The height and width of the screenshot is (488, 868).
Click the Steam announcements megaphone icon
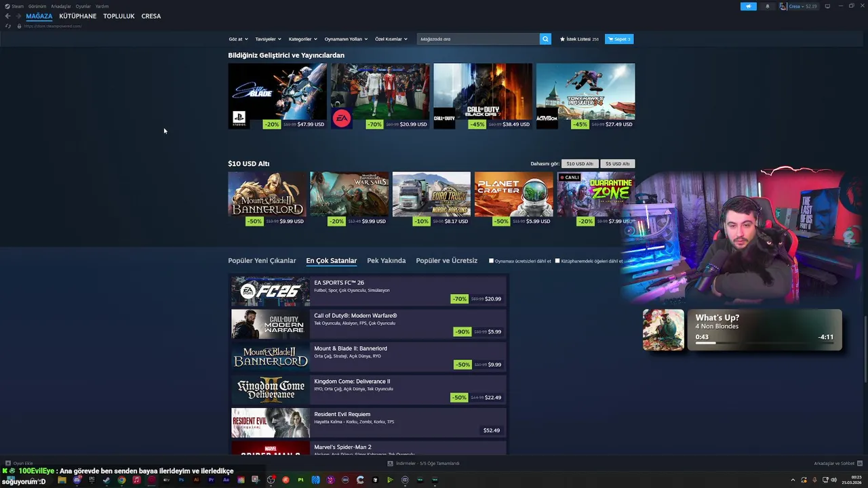(749, 6)
